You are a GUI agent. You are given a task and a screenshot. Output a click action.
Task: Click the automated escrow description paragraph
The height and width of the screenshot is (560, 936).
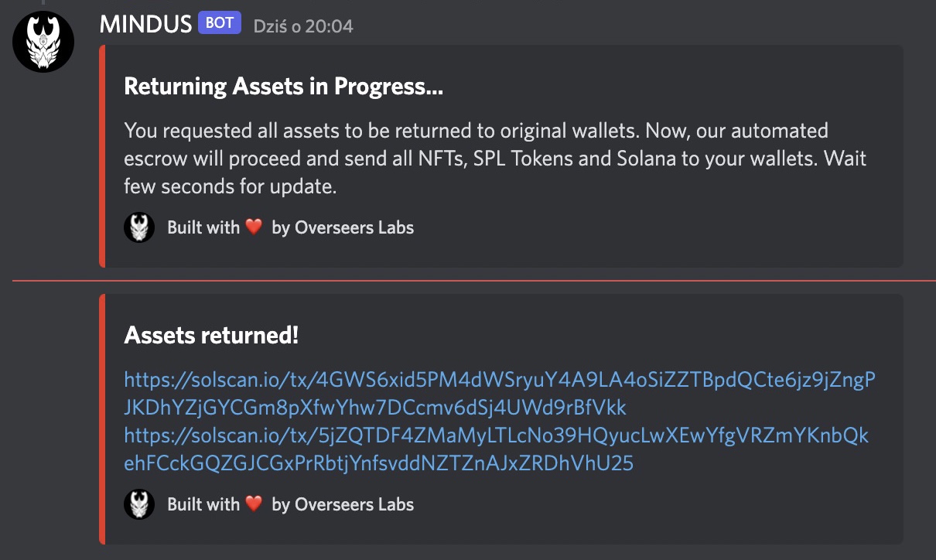495,159
